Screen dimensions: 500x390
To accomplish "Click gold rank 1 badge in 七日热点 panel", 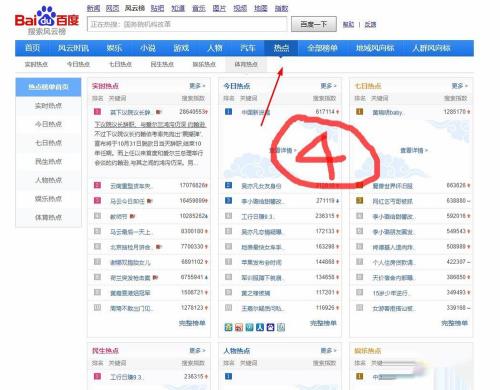I will click(x=359, y=112).
